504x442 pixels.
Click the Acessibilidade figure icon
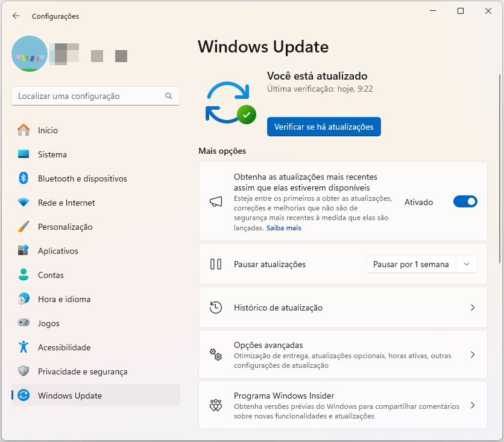(24, 347)
